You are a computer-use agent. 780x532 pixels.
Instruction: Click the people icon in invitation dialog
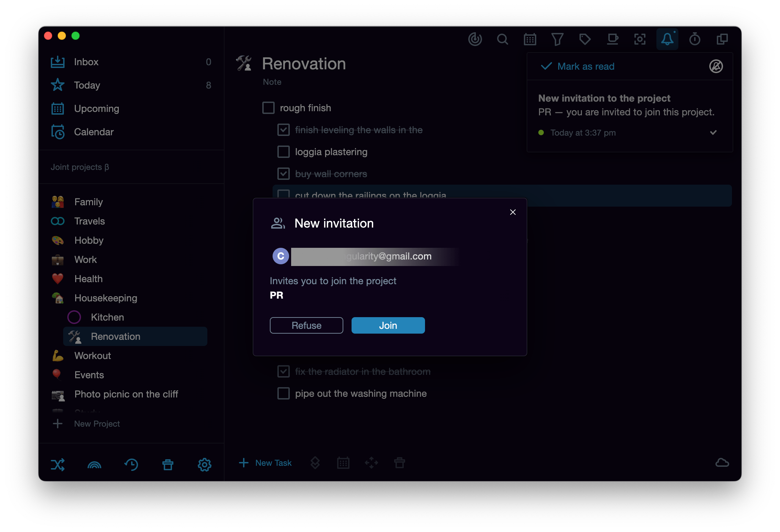click(278, 223)
